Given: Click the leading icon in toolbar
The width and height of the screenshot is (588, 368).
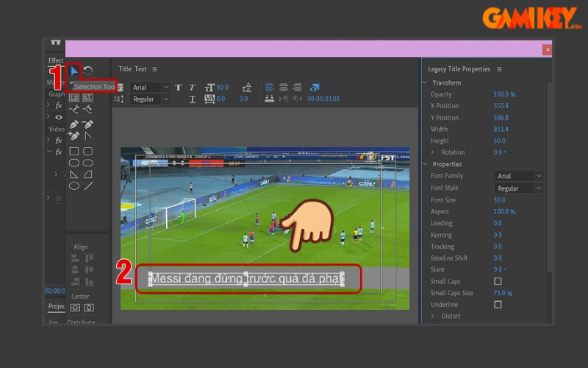Looking at the screenshot, I should coord(247,88).
